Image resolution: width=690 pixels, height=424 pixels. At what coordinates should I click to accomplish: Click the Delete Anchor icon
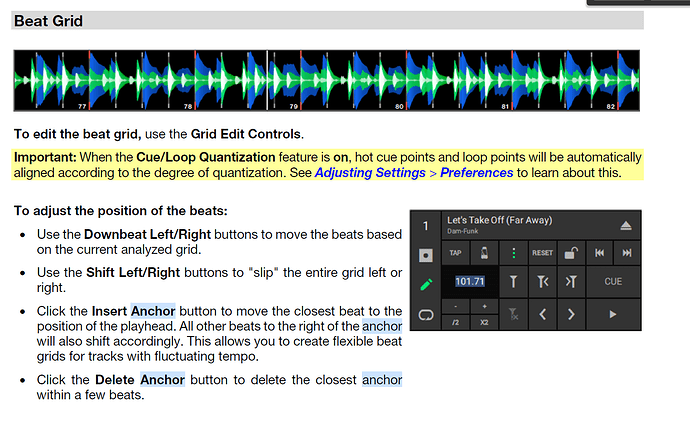point(514,314)
